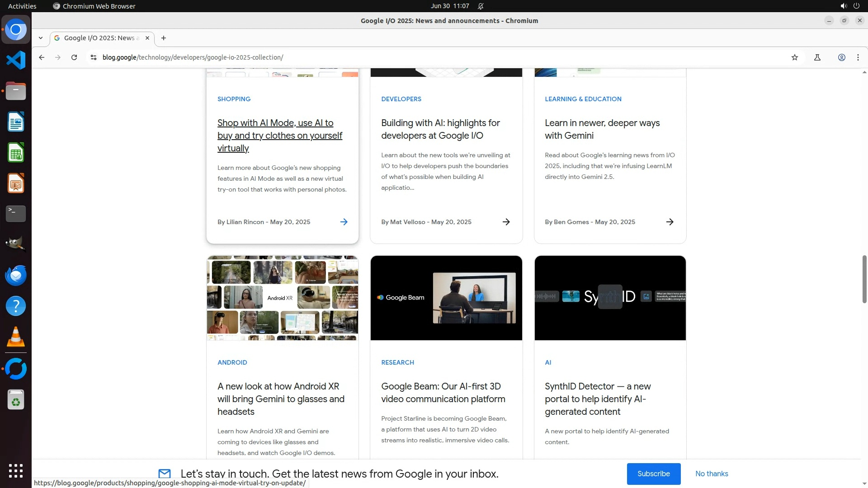This screenshot has width=868, height=488.
Task: Dismiss newsletter with No thanks
Action: point(712,474)
